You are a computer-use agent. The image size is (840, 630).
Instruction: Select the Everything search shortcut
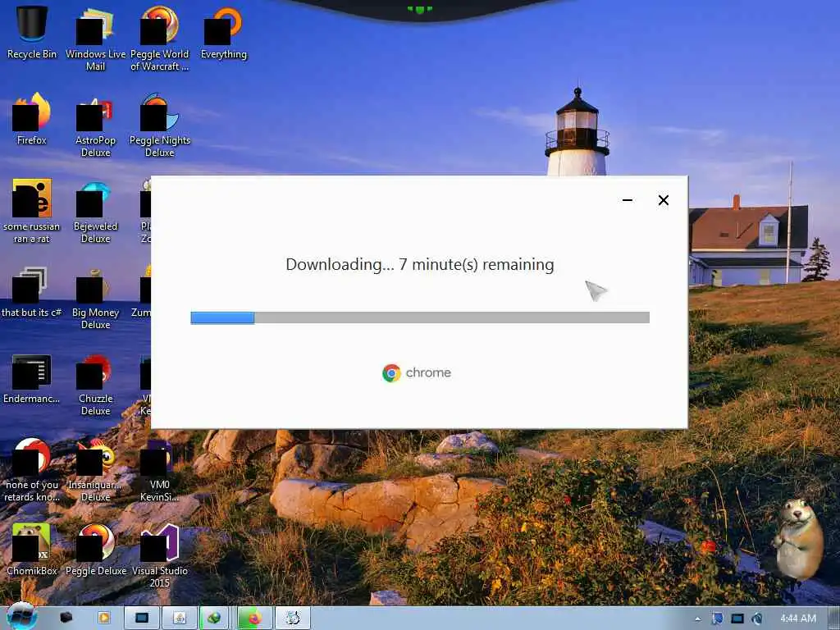[x=223, y=32]
